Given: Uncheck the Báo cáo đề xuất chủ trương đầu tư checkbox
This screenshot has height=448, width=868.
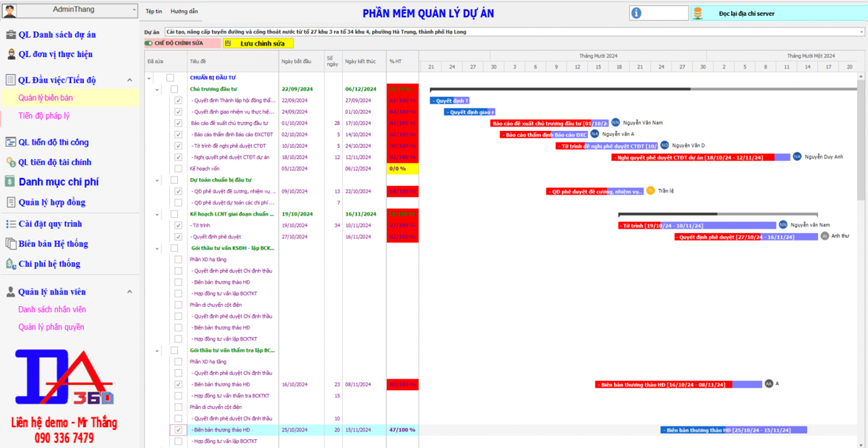Looking at the screenshot, I should coord(179,123).
